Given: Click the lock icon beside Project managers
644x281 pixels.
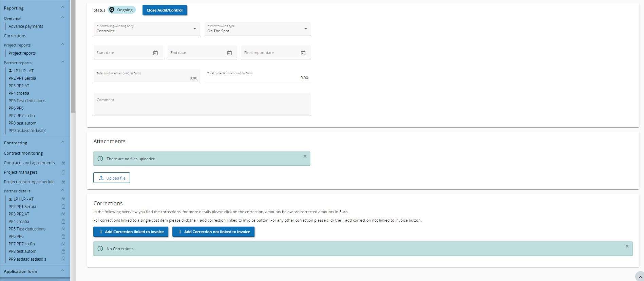Looking at the screenshot, I should point(63,172).
